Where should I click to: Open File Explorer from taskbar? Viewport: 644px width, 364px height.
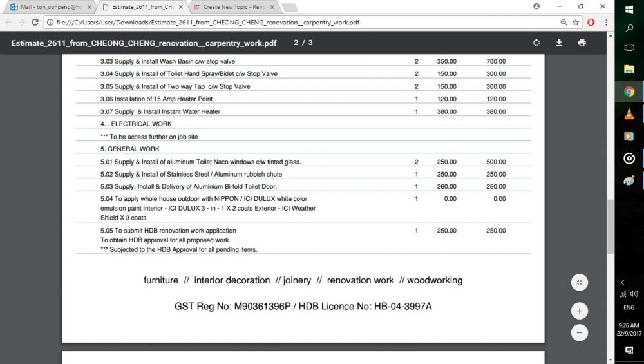point(629,69)
